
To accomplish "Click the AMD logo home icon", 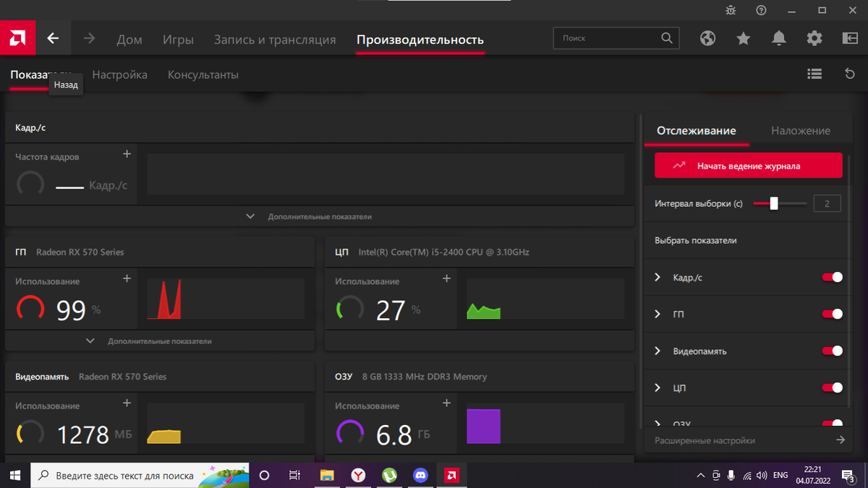I will point(17,38).
